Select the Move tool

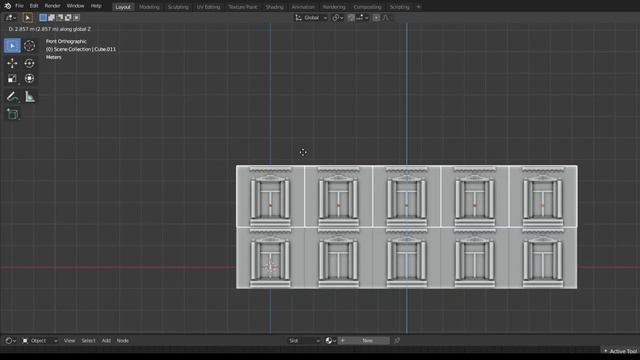(12, 63)
